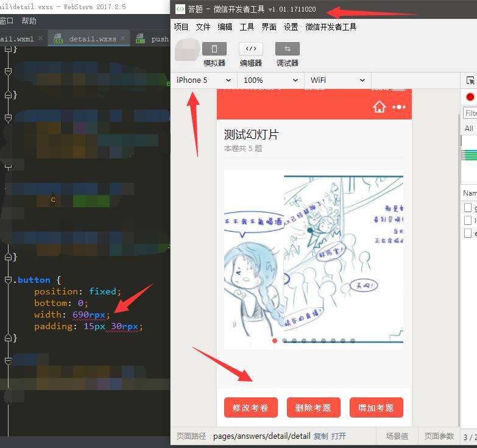
Task: Open the iPhone 5 device dropdown
Action: pyautogui.click(x=203, y=80)
